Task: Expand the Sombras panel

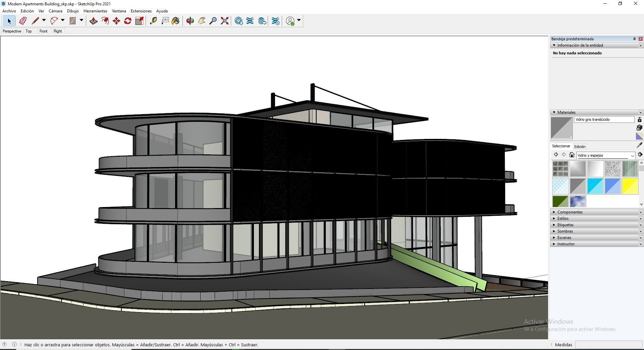Action: [x=554, y=231]
